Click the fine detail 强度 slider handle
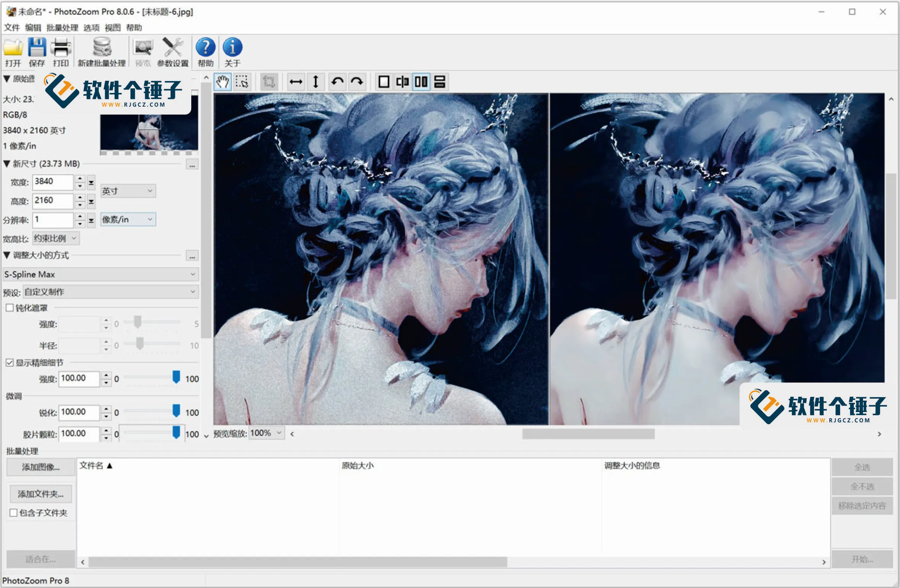The width and height of the screenshot is (900, 588). coord(176,377)
